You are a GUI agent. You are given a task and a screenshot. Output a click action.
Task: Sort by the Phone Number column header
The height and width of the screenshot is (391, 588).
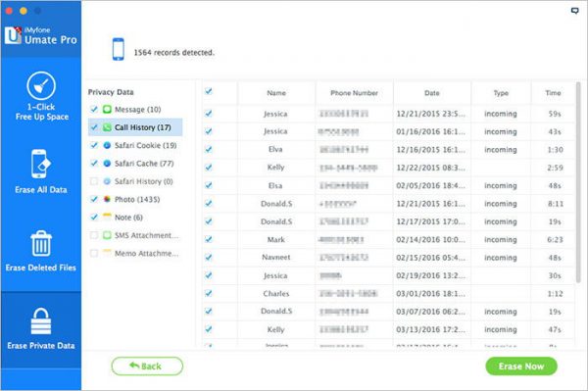pos(354,93)
